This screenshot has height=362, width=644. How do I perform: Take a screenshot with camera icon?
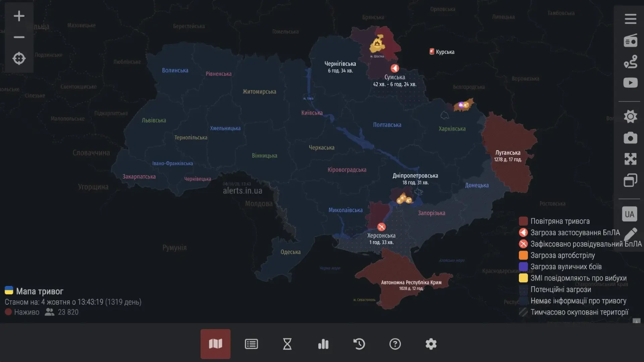630,138
